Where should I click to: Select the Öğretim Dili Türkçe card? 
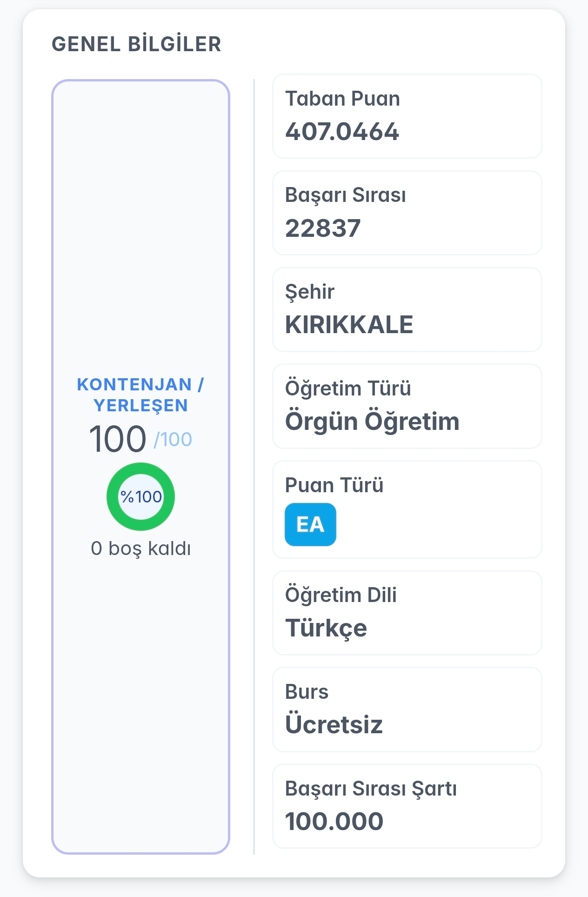click(407, 613)
